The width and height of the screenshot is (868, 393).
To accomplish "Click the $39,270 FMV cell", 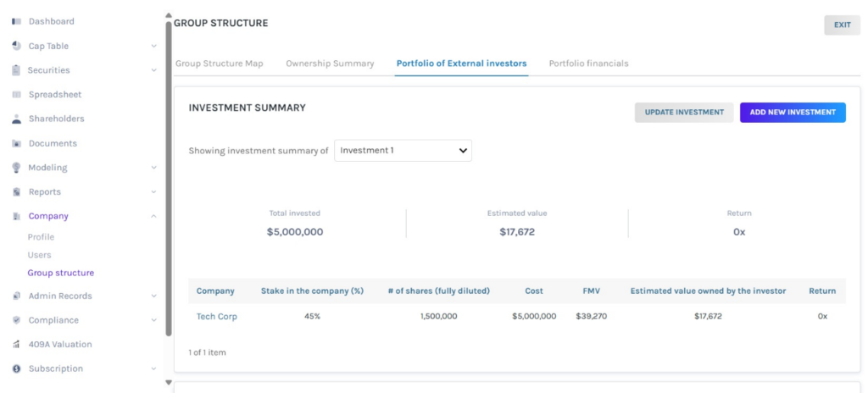I will (x=591, y=317).
